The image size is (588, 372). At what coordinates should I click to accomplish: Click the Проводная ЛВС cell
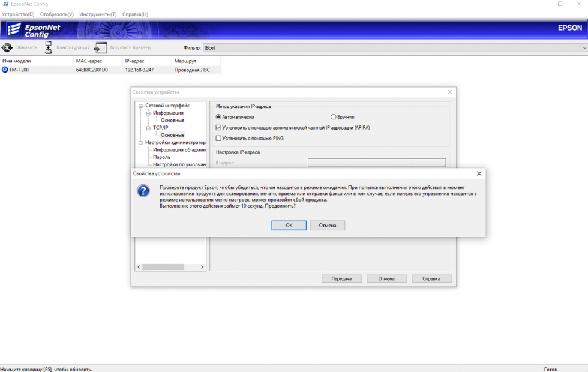point(192,70)
